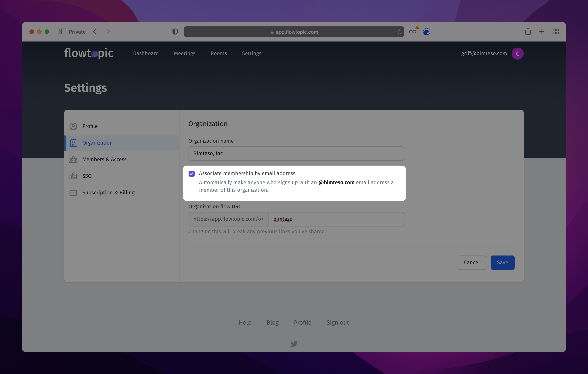The image size is (588, 374).
Task: Open the Dashboard nav item
Action: 146,53
